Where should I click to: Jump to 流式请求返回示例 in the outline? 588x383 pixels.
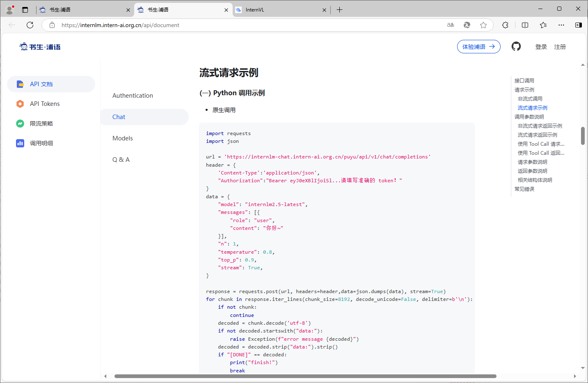point(538,135)
